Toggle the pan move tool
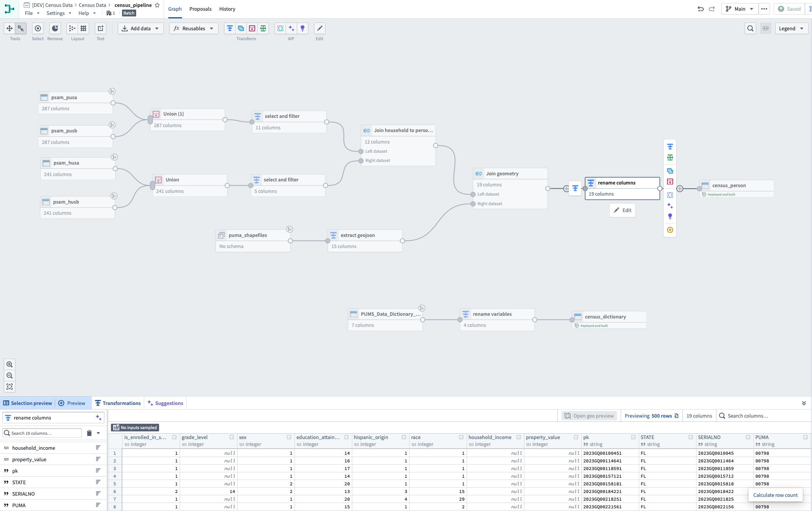 point(10,28)
